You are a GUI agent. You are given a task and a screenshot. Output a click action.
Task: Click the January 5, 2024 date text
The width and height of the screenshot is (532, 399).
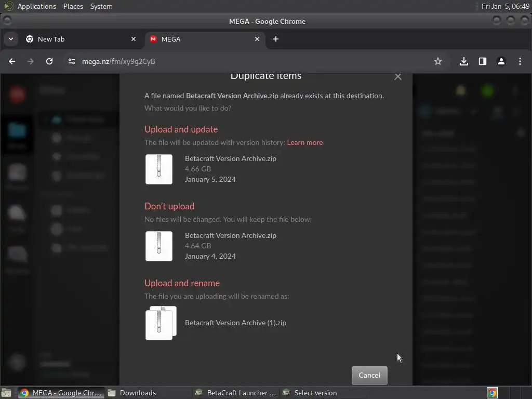pyautogui.click(x=210, y=179)
